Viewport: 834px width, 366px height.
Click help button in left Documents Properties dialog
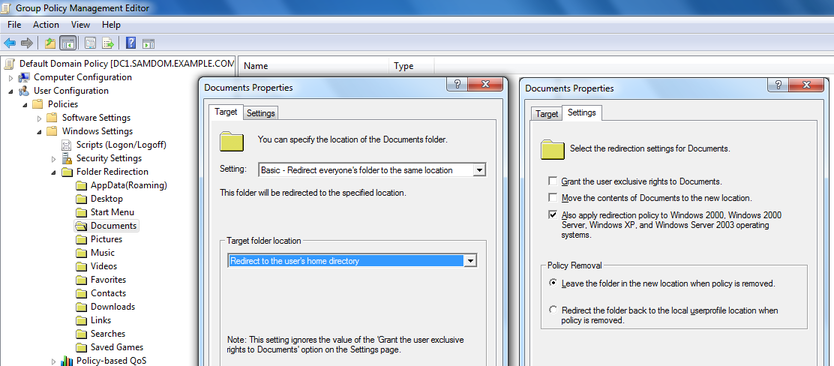(x=457, y=84)
